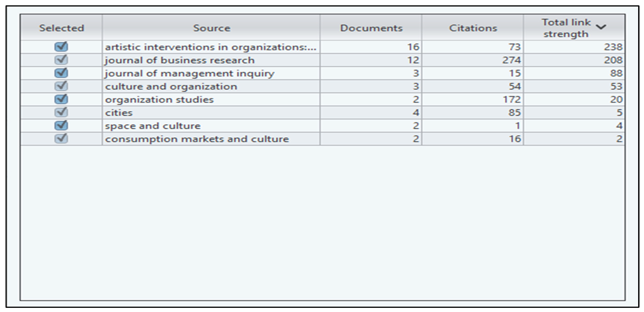Select the journal of business research source name
Screen dimensions: 644x312
point(179,60)
